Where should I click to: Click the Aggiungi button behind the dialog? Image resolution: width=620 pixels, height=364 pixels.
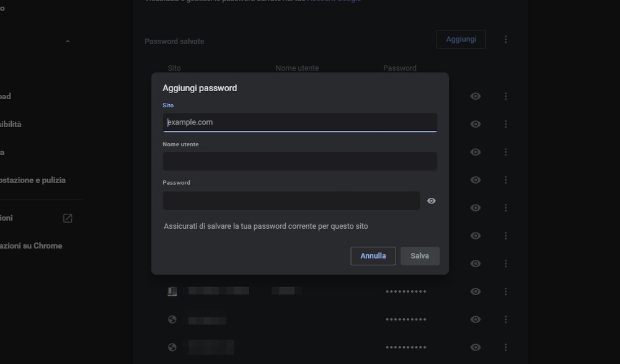[x=461, y=39]
